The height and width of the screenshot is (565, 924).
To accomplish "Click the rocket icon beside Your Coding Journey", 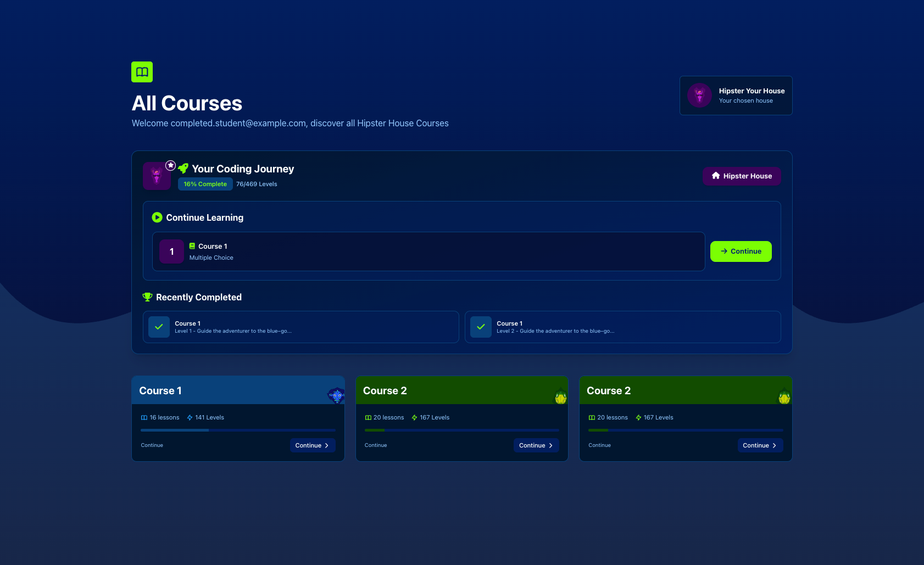I will pyautogui.click(x=183, y=168).
